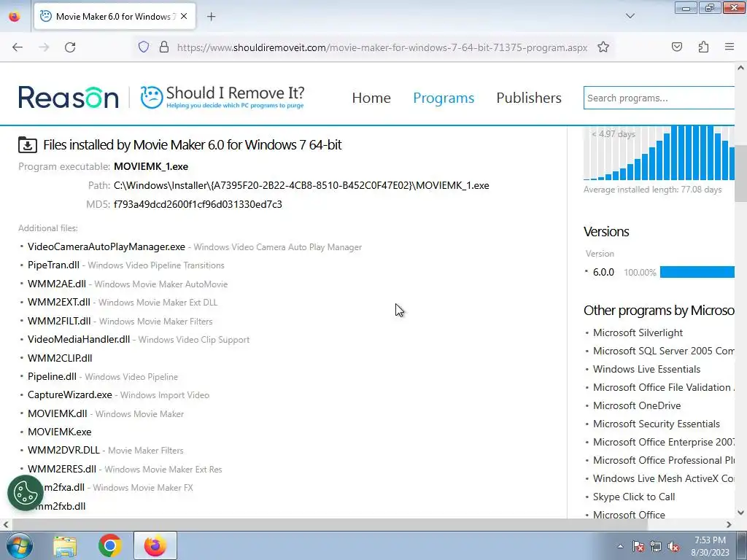This screenshot has height=560, width=747.
Task: Click WMM2AE.dll file name
Action: tap(57, 284)
